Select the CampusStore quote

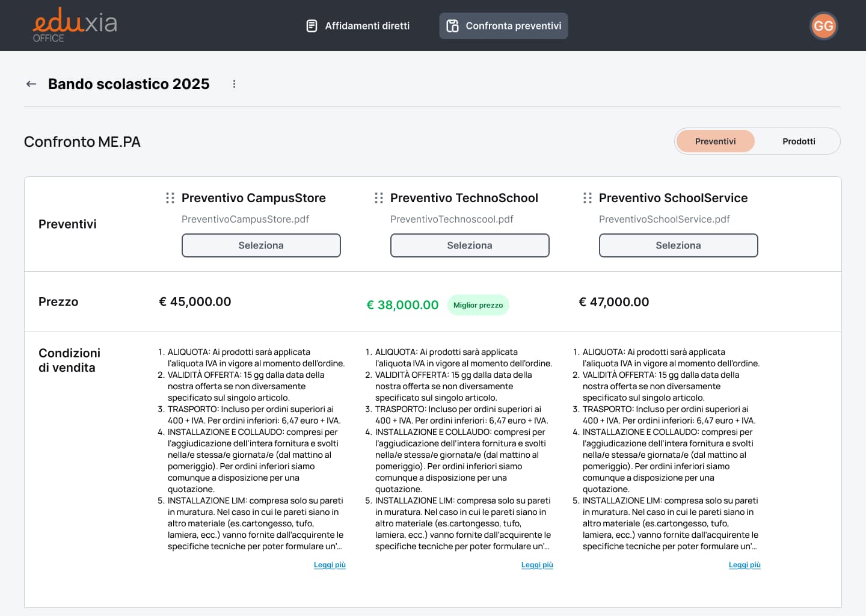point(261,245)
